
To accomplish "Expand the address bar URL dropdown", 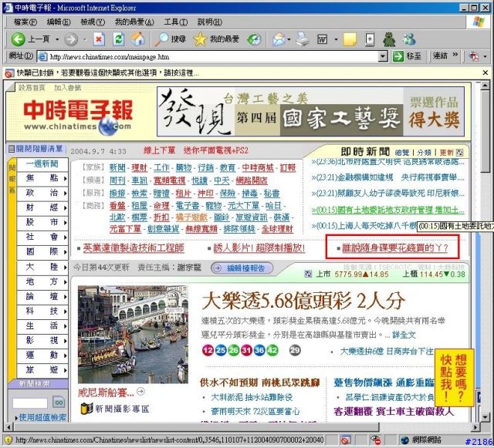I will (x=383, y=56).
